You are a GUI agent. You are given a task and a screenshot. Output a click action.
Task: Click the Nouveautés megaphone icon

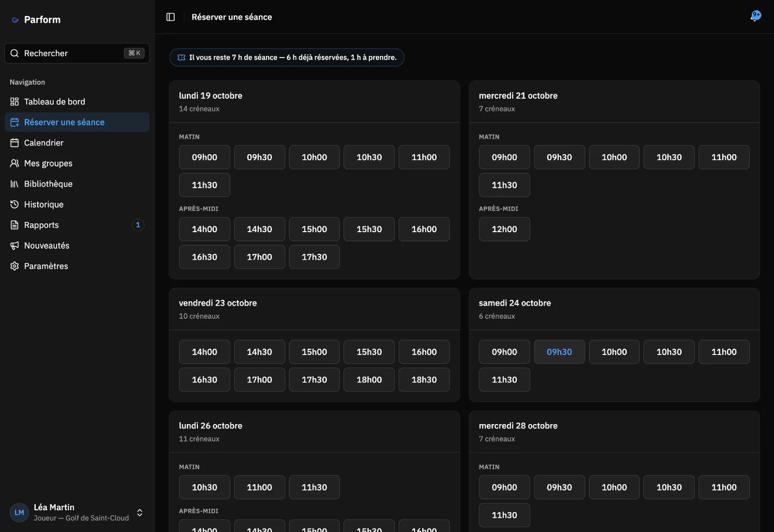15,246
